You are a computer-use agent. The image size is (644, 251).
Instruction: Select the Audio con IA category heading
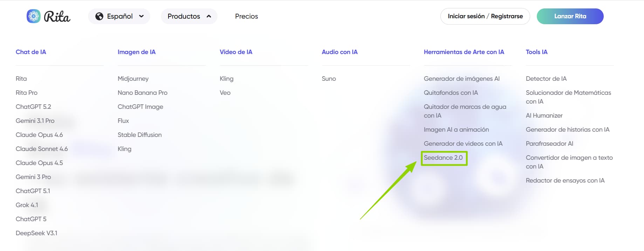pyautogui.click(x=340, y=52)
